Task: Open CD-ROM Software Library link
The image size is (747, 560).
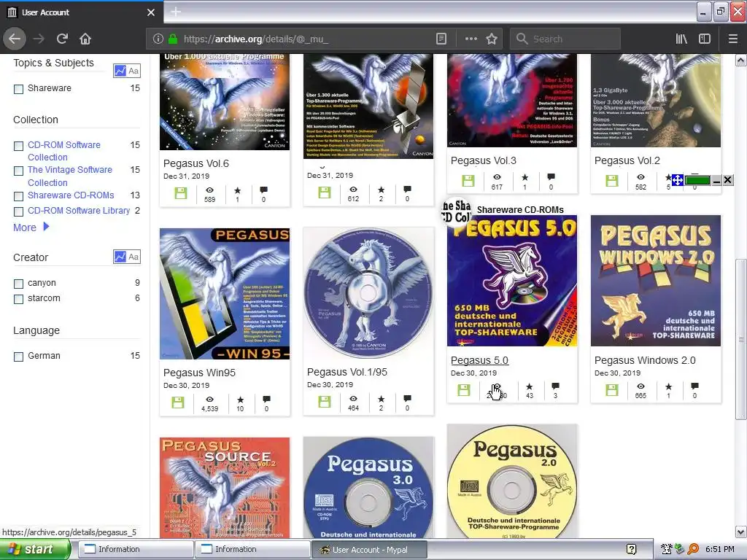Action: [x=79, y=211]
